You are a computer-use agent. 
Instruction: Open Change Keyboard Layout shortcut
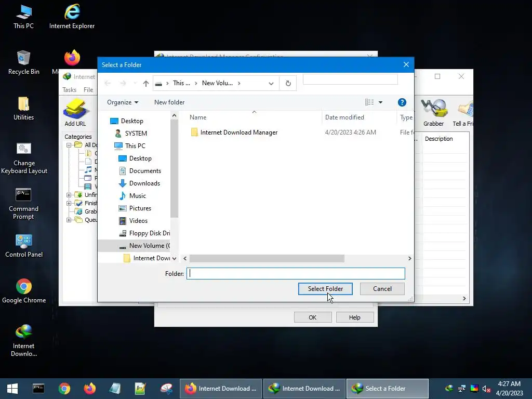coord(24,158)
